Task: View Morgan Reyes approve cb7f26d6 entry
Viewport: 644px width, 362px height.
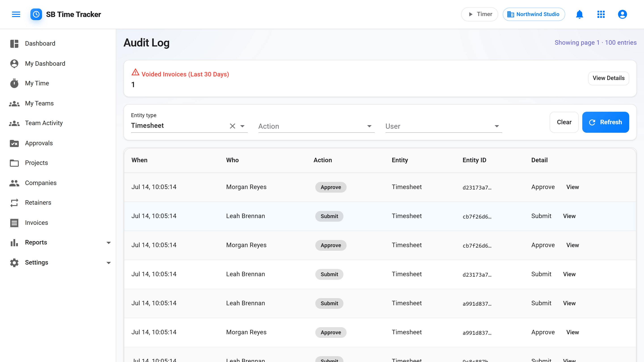Action: pos(572,245)
